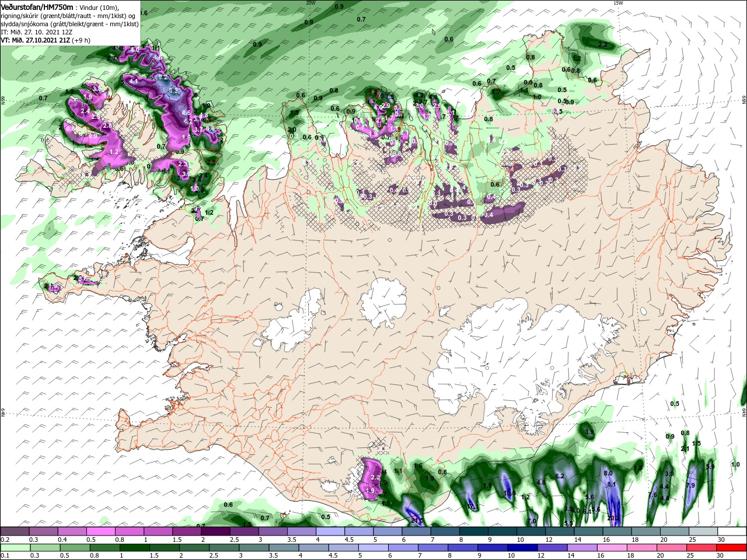Click the '15W' longitude label at top
Screen dimensions: 747x560
[x=619, y=3]
